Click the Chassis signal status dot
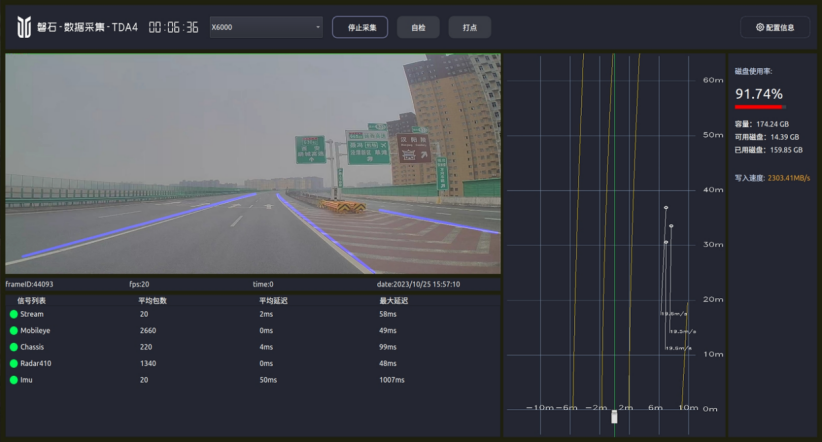This screenshot has width=822, height=442. coord(14,346)
